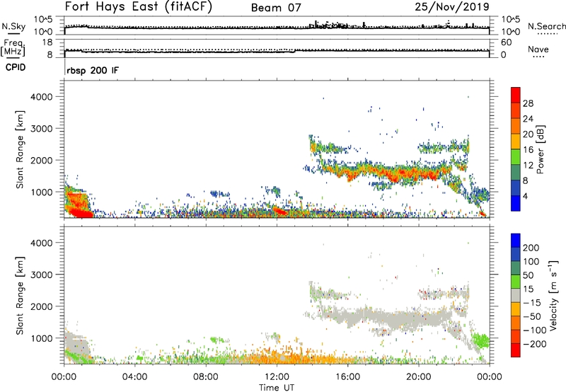The width and height of the screenshot is (566, 392).
Task: Pick the red top segment of Power color bar
Action: tap(516, 96)
